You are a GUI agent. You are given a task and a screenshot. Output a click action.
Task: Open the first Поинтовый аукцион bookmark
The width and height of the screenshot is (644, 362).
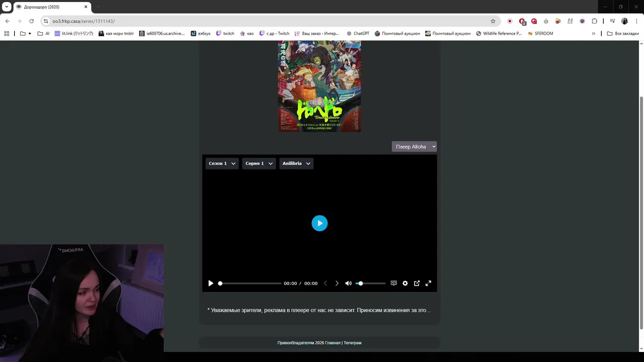pyautogui.click(x=397, y=34)
